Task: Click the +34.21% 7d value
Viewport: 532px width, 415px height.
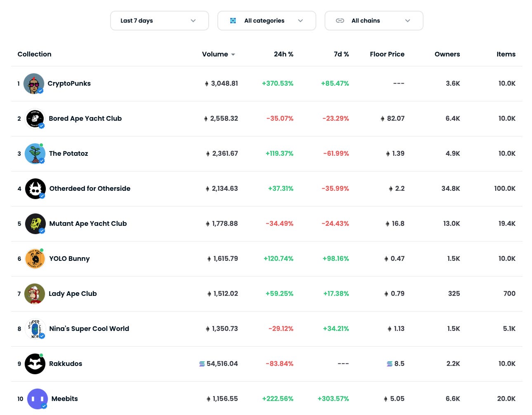Action: point(336,328)
